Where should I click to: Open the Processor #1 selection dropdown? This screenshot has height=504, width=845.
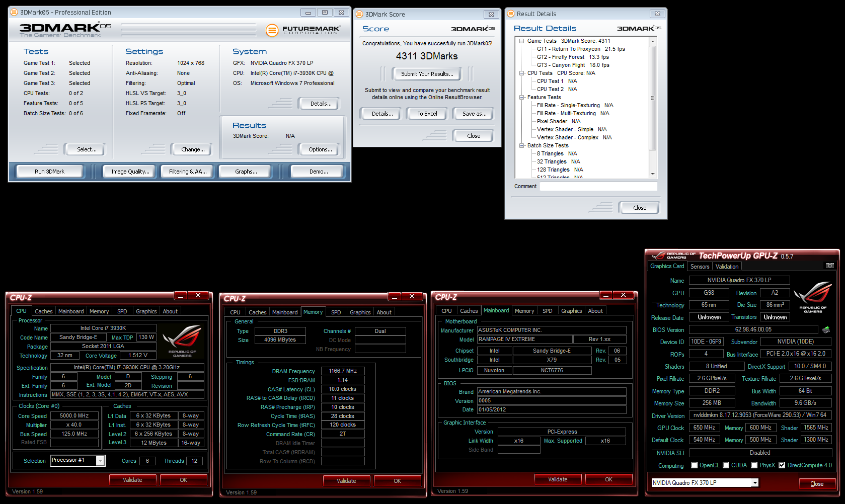101,461
